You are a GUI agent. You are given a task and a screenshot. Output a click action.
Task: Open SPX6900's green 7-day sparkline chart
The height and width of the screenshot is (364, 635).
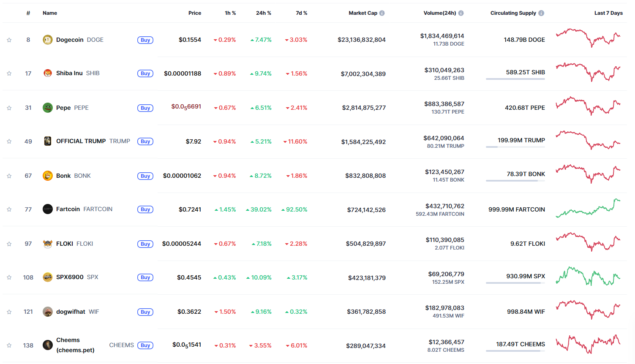click(588, 276)
